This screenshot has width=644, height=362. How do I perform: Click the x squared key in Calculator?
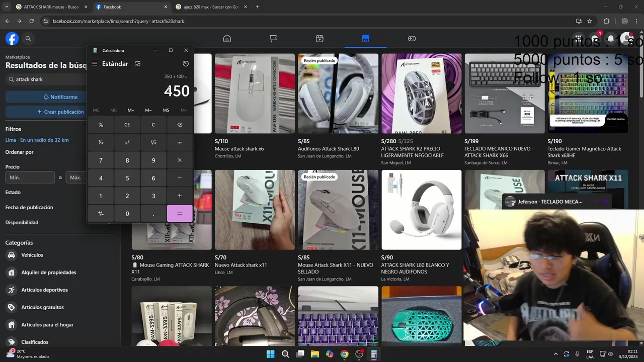(127, 142)
